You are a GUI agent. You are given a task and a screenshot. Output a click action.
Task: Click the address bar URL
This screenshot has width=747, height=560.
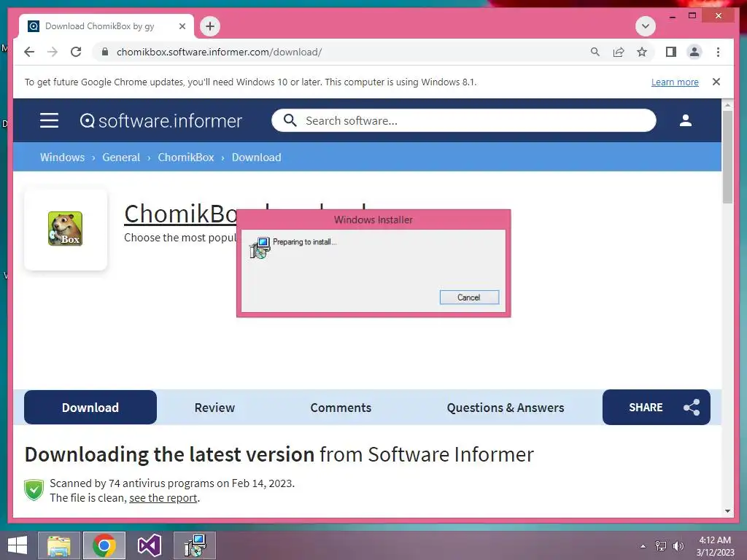pyautogui.click(x=219, y=52)
